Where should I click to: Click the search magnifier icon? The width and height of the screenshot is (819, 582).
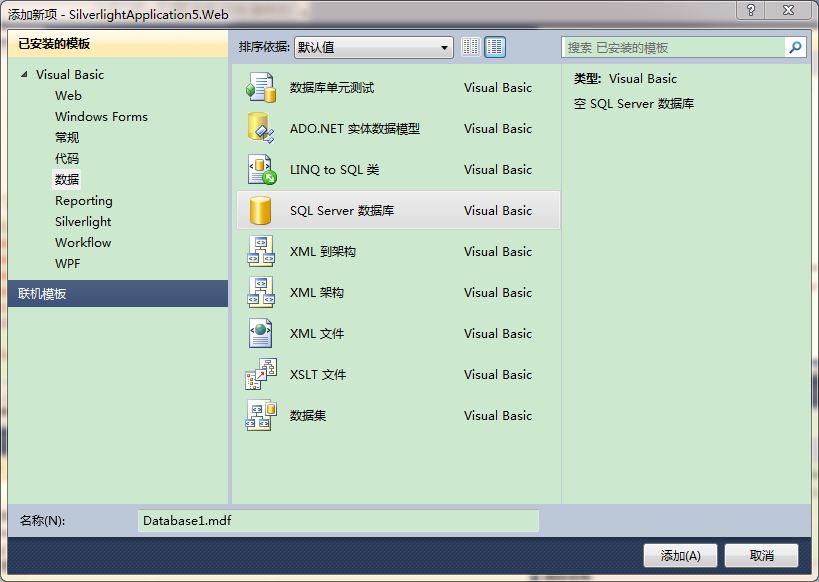coord(795,48)
